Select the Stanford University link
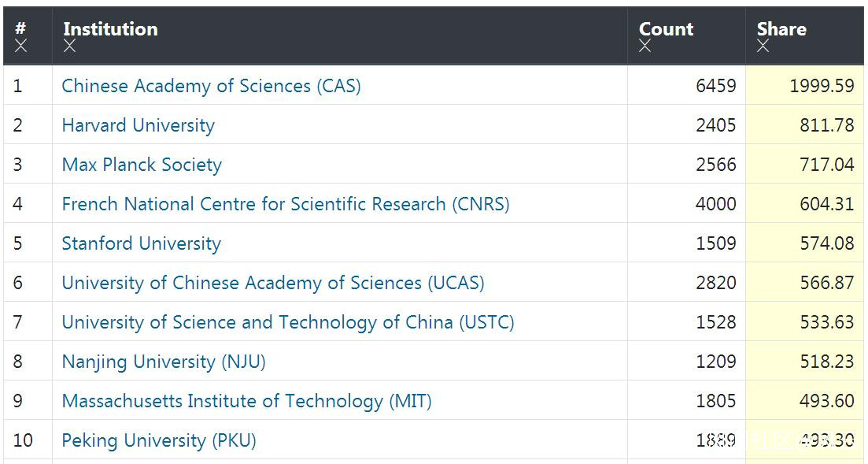 click(141, 243)
